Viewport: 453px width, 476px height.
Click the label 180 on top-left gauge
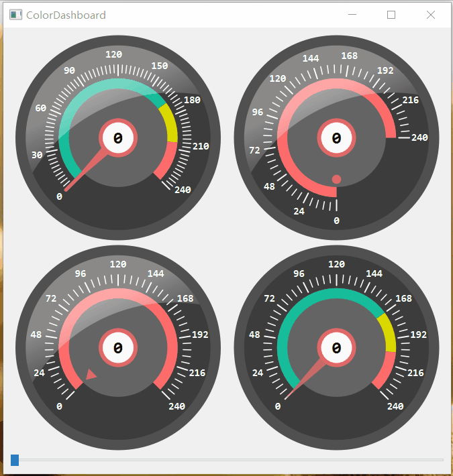click(x=193, y=100)
